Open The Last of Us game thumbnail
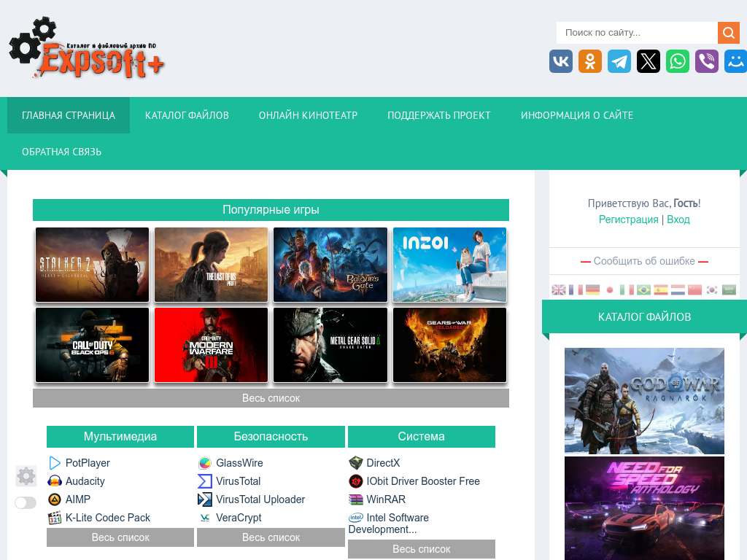Screen dimensions: 747x560 click(x=212, y=265)
